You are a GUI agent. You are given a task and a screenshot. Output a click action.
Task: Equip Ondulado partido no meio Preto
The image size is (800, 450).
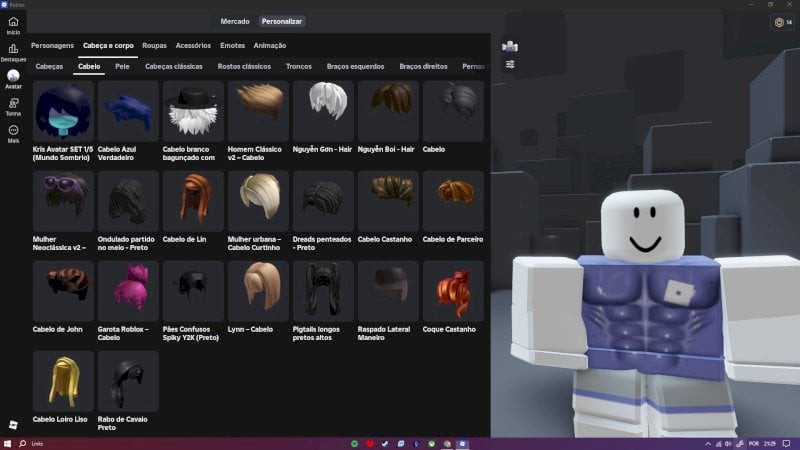(x=128, y=201)
